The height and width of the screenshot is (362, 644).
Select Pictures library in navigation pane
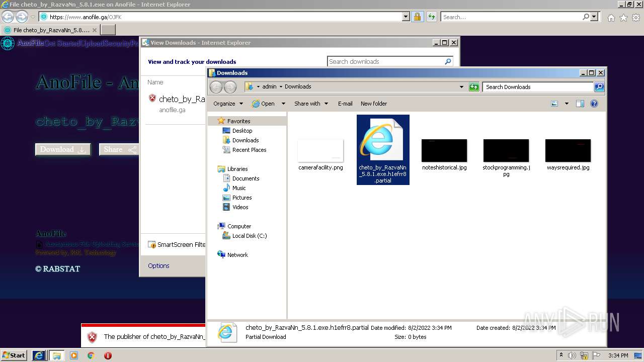[242, 198]
